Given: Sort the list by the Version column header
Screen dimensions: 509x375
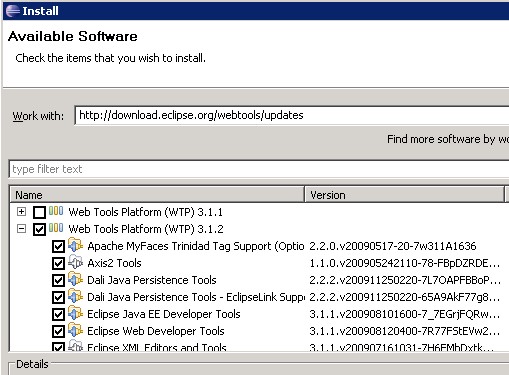Looking at the screenshot, I should [x=404, y=195].
